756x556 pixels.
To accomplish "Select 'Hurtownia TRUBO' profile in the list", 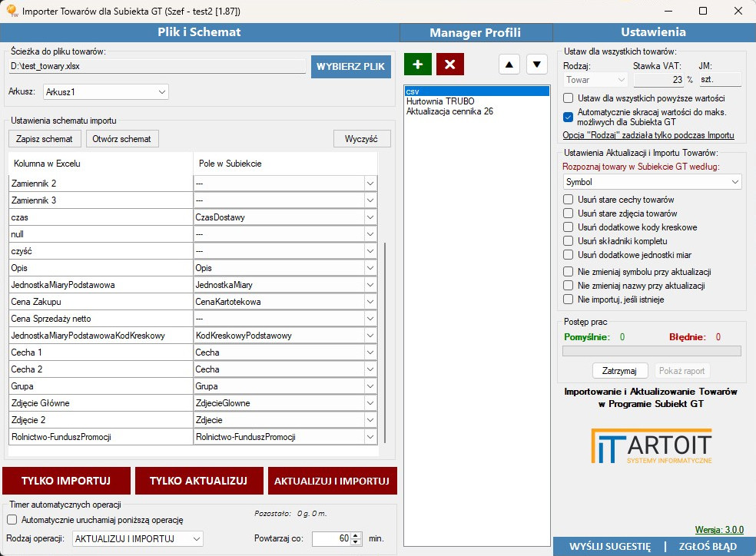I will [x=440, y=101].
